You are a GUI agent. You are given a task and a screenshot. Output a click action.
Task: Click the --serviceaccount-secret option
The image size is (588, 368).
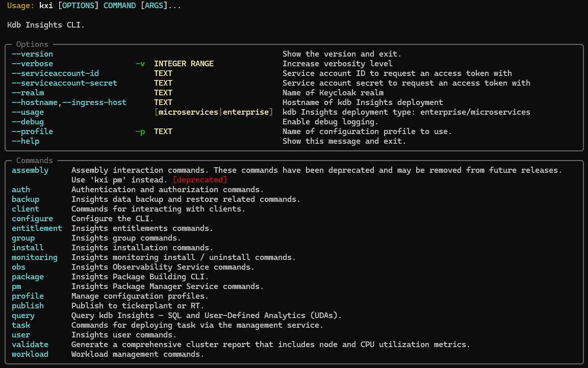[64, 83]
